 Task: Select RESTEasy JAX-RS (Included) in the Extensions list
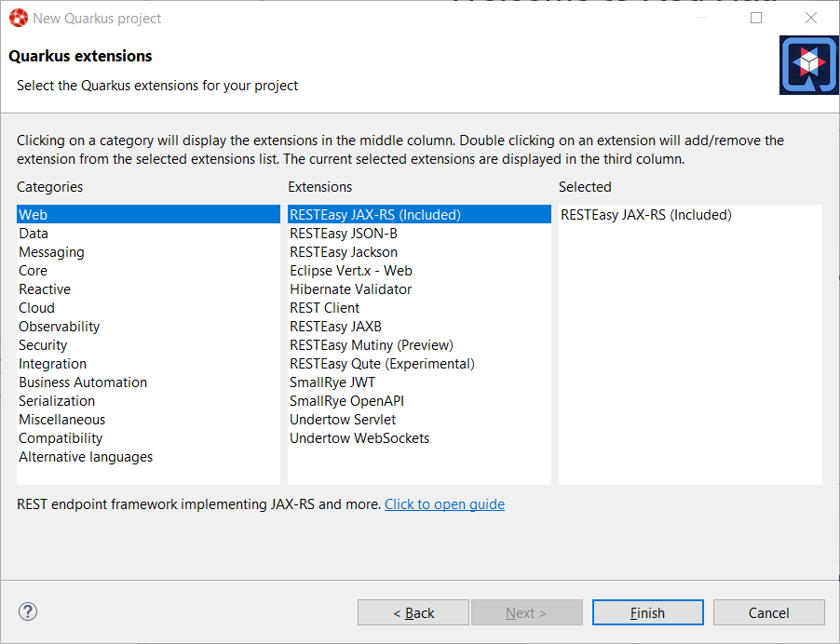click(419, 214)
